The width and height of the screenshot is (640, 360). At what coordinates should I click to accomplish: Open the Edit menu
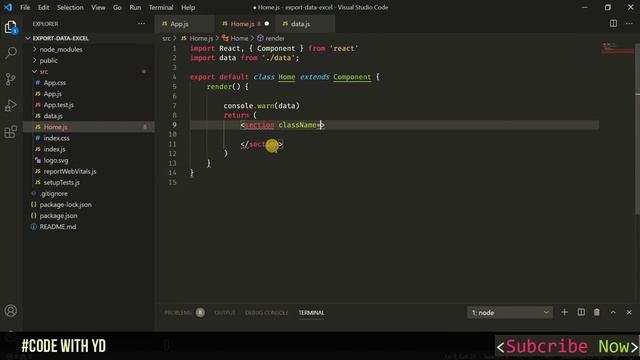(x=43, y=7)
